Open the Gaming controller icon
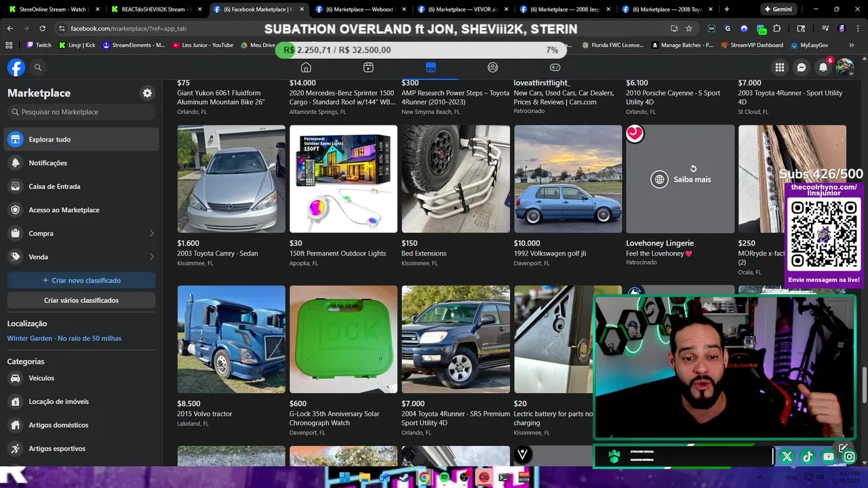The width and height of the screenshot is (868, 488). [555, 67]
